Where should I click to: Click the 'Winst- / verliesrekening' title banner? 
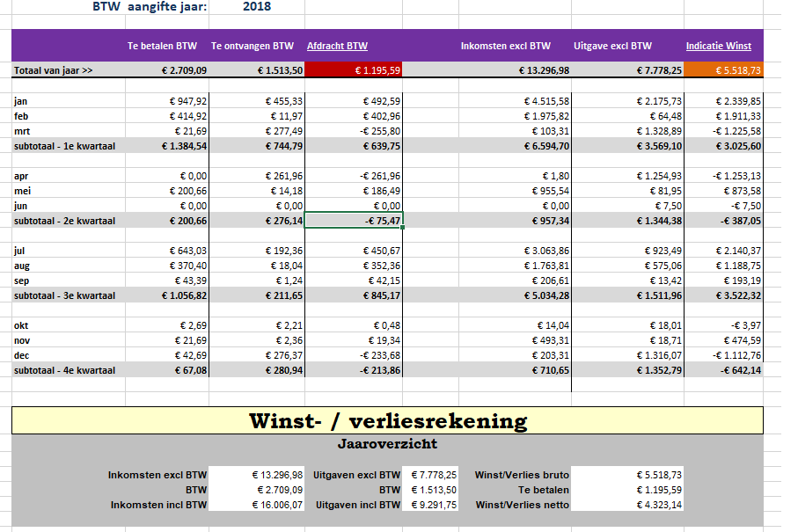tap(387, 420)
